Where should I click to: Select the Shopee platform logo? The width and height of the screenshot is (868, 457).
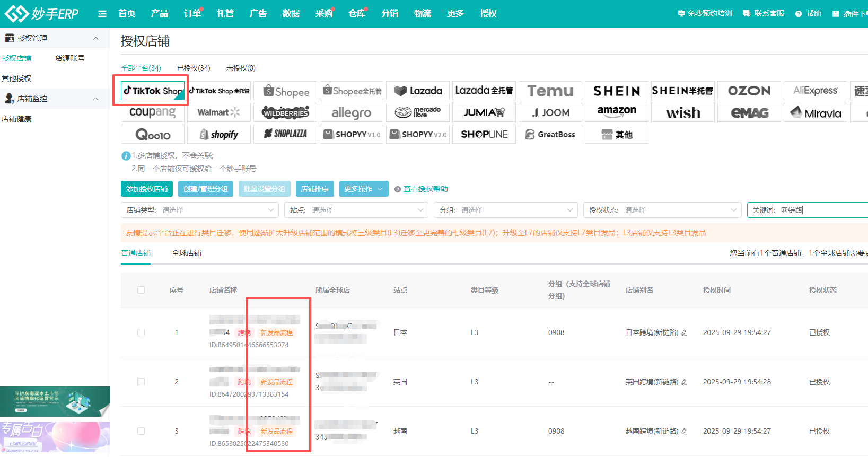click(285, 91)
